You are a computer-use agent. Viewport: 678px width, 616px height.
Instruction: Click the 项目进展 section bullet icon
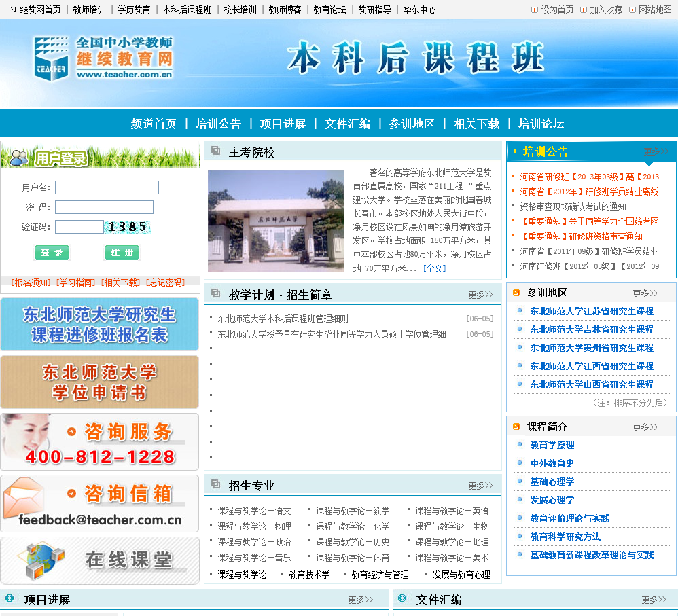click(x=10, y=598)
